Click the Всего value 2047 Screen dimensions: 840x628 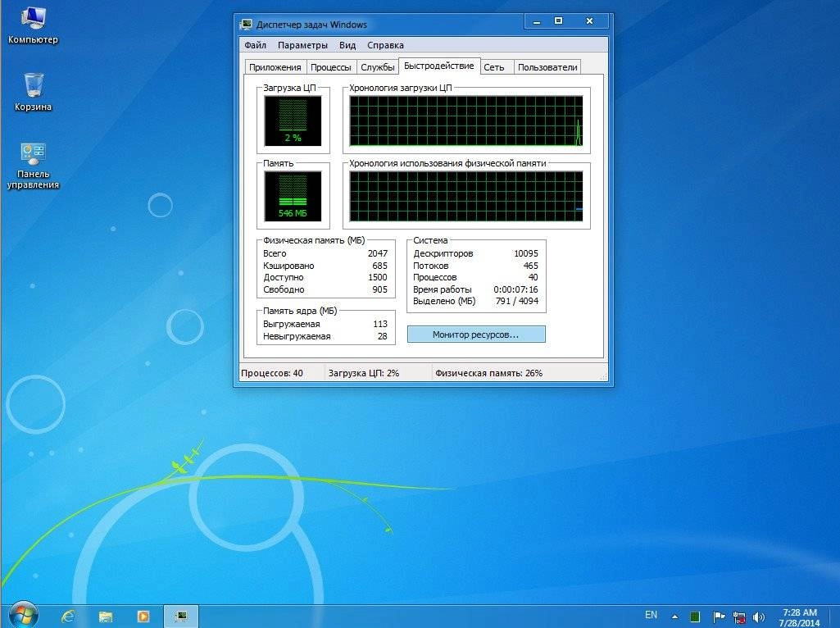[x=377, y=253]
